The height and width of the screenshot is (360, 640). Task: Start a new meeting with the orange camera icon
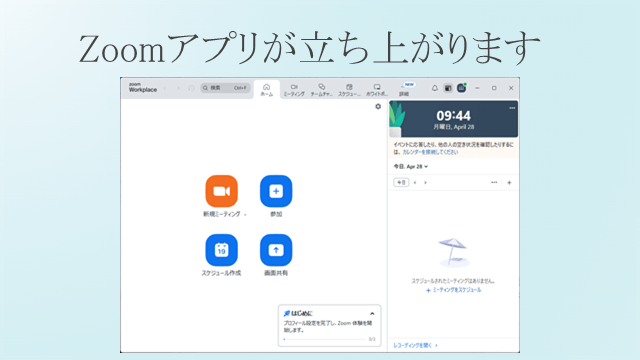221,191
